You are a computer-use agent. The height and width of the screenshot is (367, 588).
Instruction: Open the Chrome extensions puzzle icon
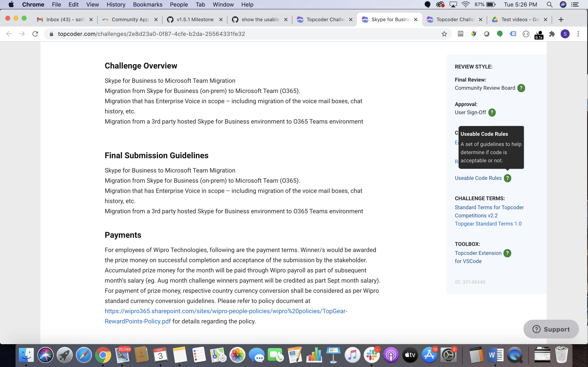tap(552, 34)
